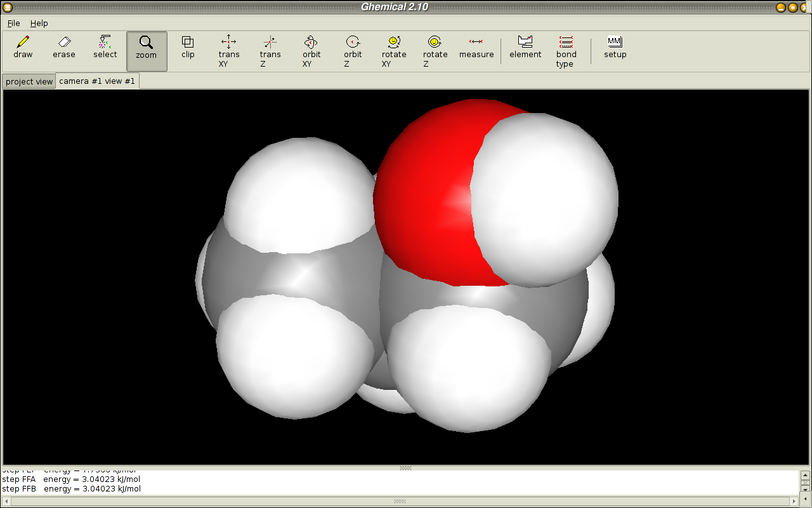Select the draw pencil tool
The image size is (812, 508).
tap(23, 48)
